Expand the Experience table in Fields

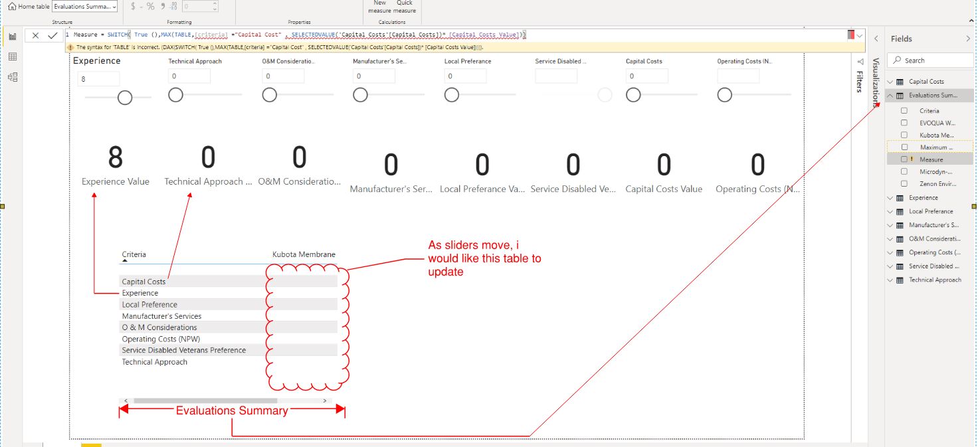point(890,198)
